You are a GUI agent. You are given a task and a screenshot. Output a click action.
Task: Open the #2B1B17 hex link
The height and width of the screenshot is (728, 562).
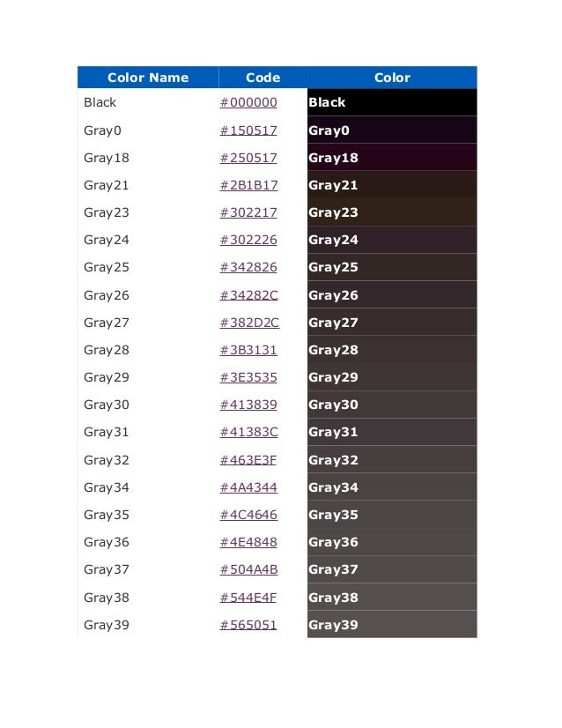point(248,185)
